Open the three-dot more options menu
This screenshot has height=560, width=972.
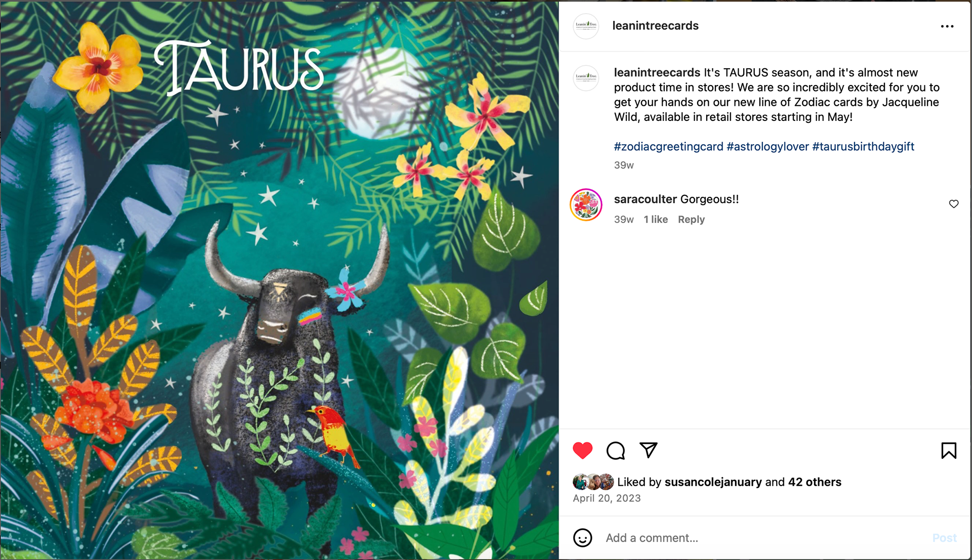point(947,26)
